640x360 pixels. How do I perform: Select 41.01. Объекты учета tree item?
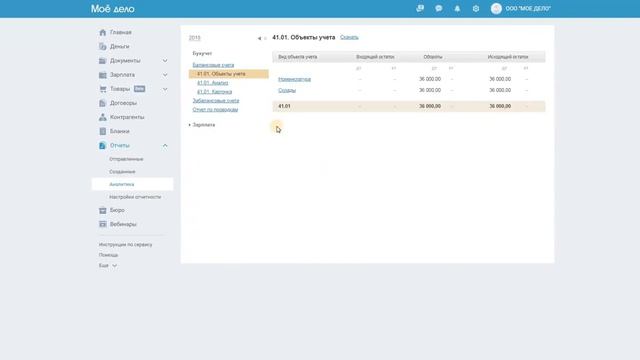(229, 74)
